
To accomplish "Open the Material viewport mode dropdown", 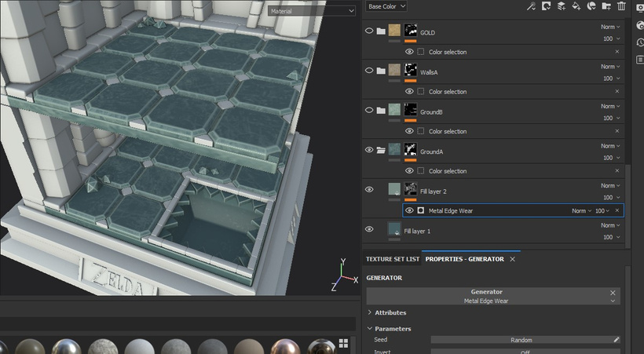I will 312,11.
